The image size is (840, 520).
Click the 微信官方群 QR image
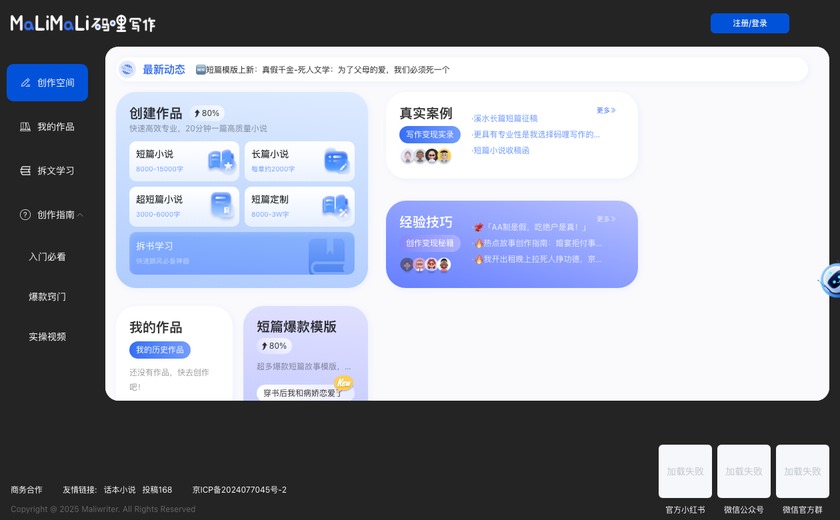pyautogui.click(x=802, y=471)
